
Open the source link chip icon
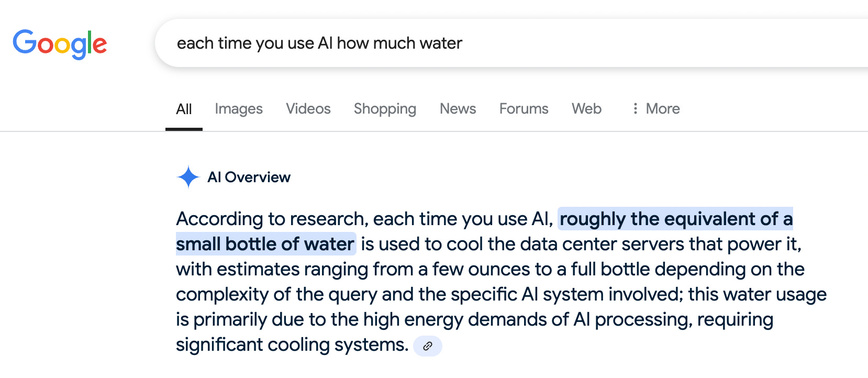pos(428,346)
